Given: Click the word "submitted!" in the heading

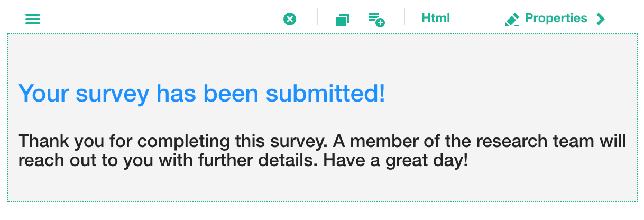Looking at the screenshot, I should coord(325,93).
